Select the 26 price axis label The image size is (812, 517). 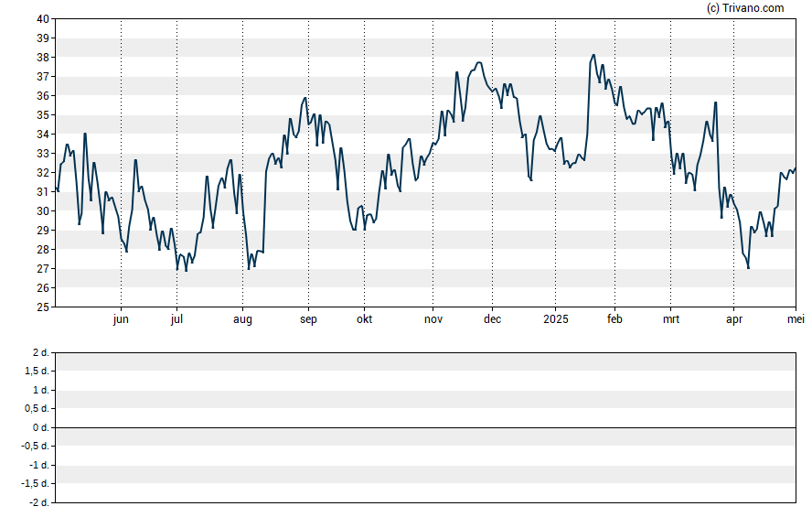43,288
